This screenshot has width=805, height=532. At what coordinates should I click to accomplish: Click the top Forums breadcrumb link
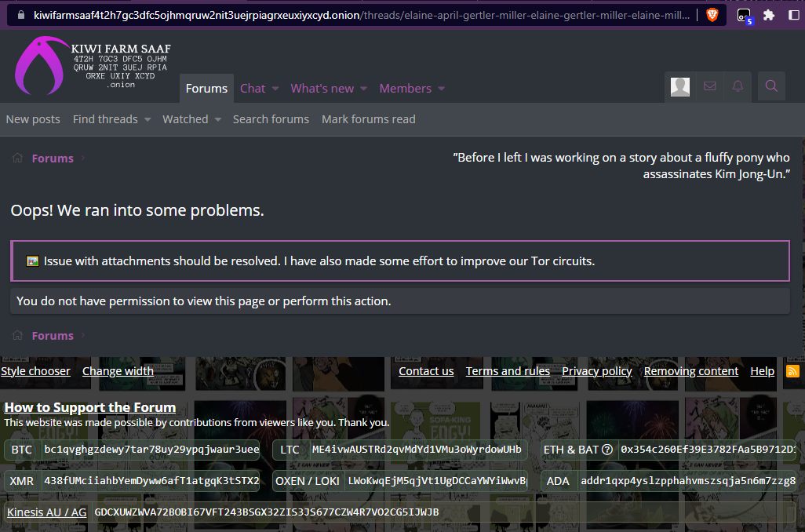(53, 159)
